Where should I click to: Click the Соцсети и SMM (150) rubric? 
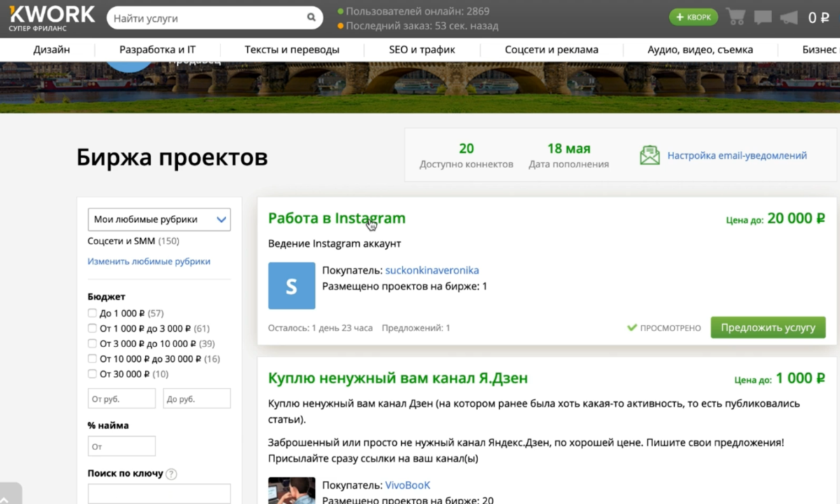[134, 241]
